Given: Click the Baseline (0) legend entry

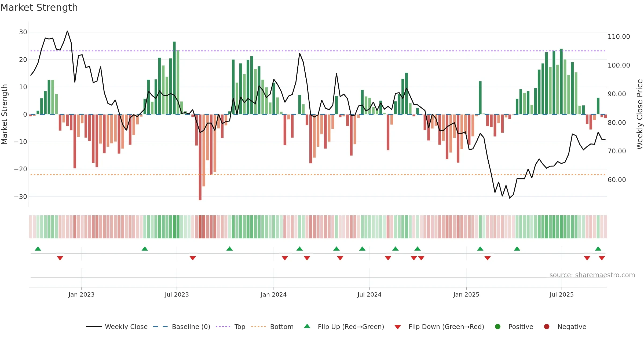Looking at the screenshot, I should (181, 327).
